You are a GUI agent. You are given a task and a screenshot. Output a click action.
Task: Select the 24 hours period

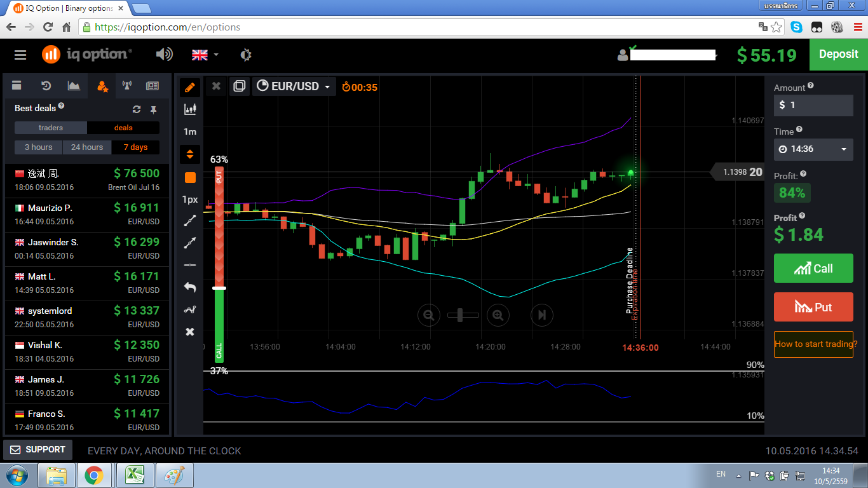click(87, 147)
